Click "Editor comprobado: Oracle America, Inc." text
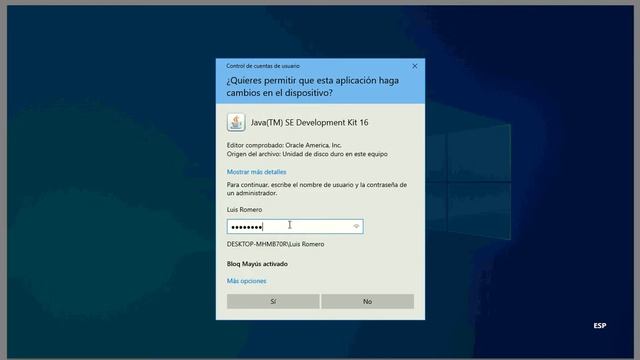The width and height of the screenshot is (640, 360). pyautogui.click(x=284, y=145)
